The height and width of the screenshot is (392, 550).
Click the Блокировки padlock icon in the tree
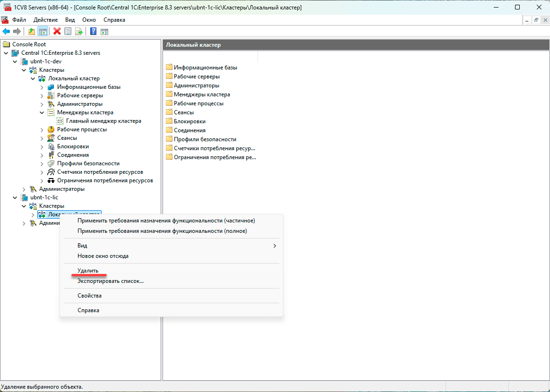pyautogui.click(x=51, y=146)
